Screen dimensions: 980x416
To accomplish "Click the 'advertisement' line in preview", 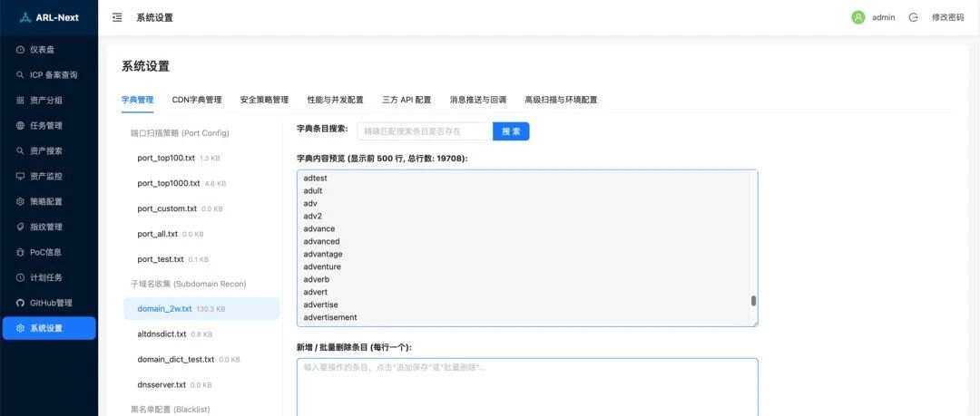I will [330, 317].
